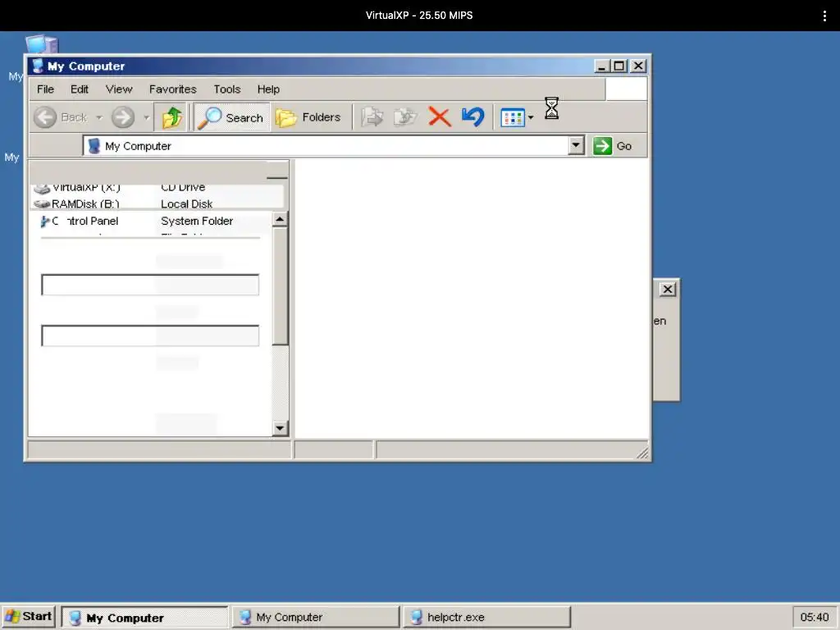Switch to helpctr.exe taskbar button

point(486,617)
